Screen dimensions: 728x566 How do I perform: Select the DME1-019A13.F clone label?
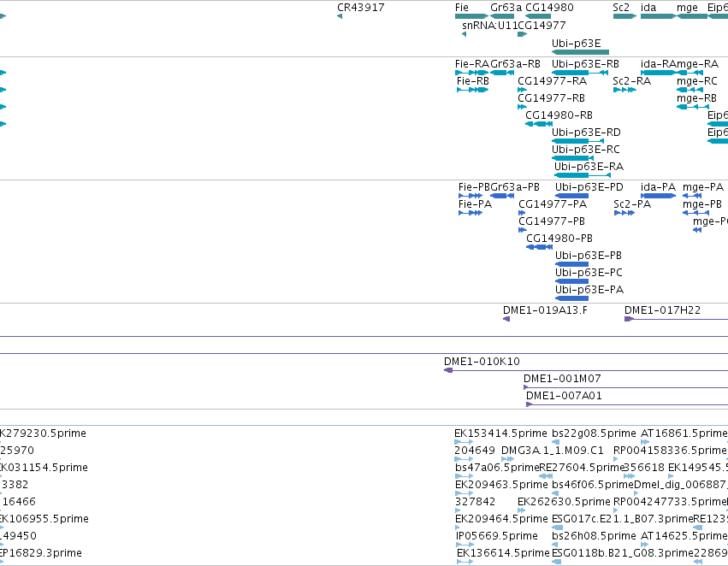pyautogui.click(x=545, y=310)
